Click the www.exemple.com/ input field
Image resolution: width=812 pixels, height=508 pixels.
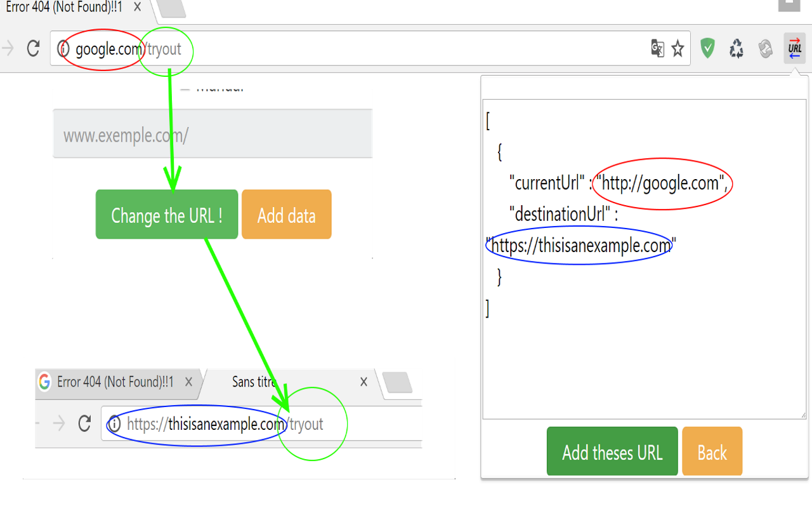pyautogui.click(x=213, y=134)
